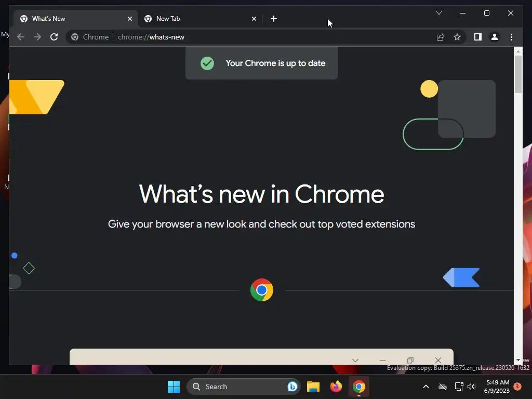Open the profile avatar menu
532x399 pixels.
point(495,37)
